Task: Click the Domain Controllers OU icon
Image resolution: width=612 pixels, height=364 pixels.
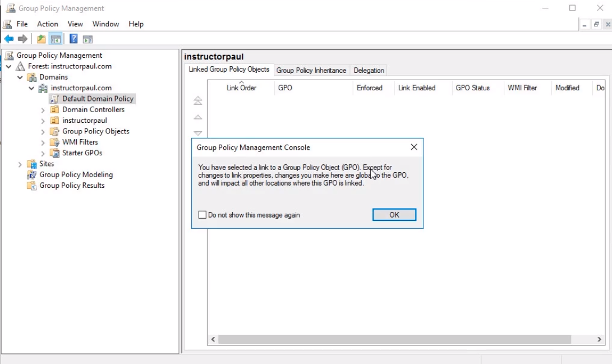Action: [x=54, y=109]
